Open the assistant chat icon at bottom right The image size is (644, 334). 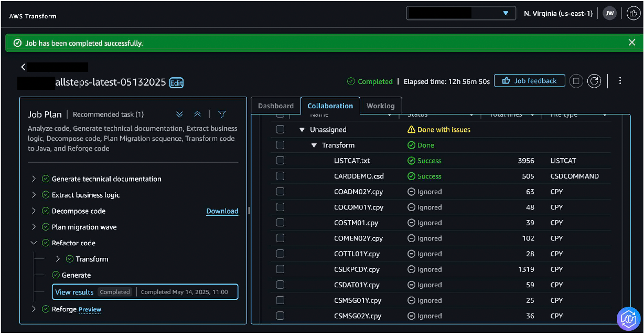(629, 319)
